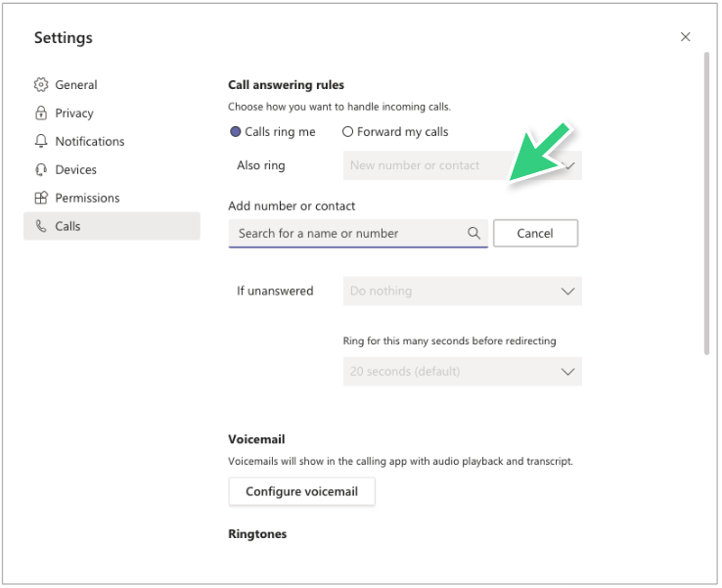Select the Forward my calls option

[x=395, y=132]
